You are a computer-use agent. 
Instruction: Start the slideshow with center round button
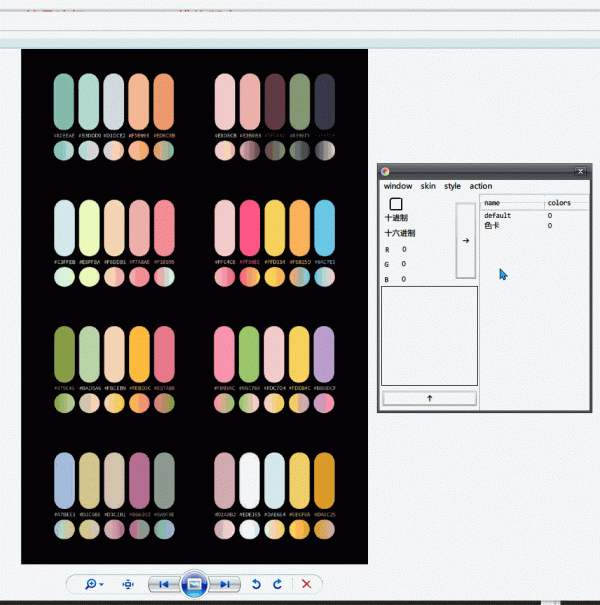point(195,584)
